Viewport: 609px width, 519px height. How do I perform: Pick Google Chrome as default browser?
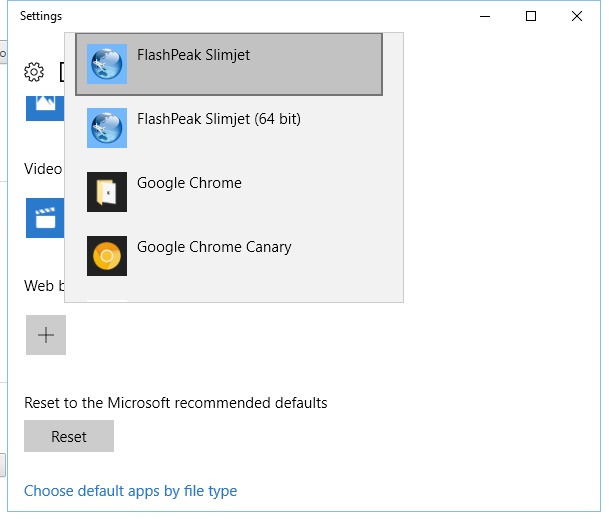tap(229, 192)
